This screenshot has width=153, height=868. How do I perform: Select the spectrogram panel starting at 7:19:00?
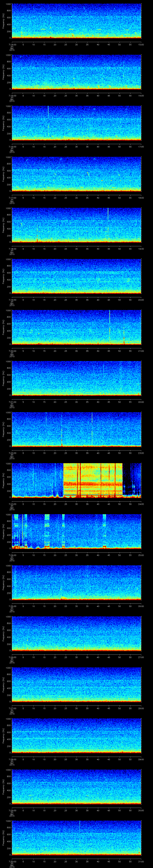[x=76, y=276]
